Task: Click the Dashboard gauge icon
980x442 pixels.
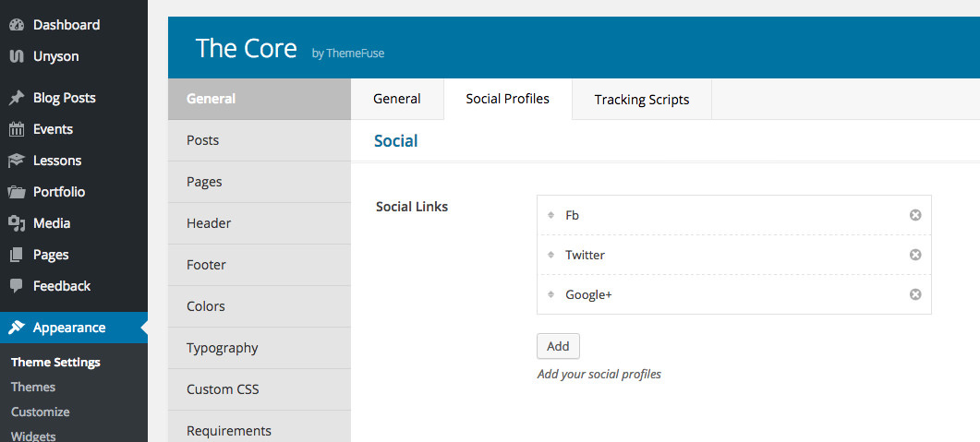Action: tap(17, 25)
